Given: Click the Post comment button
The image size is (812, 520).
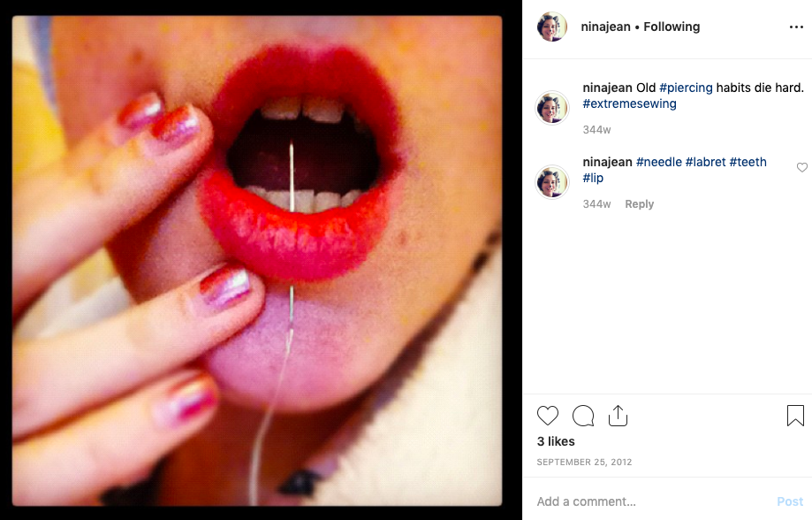Looking at the screenshot, I should tap(790, 501).
